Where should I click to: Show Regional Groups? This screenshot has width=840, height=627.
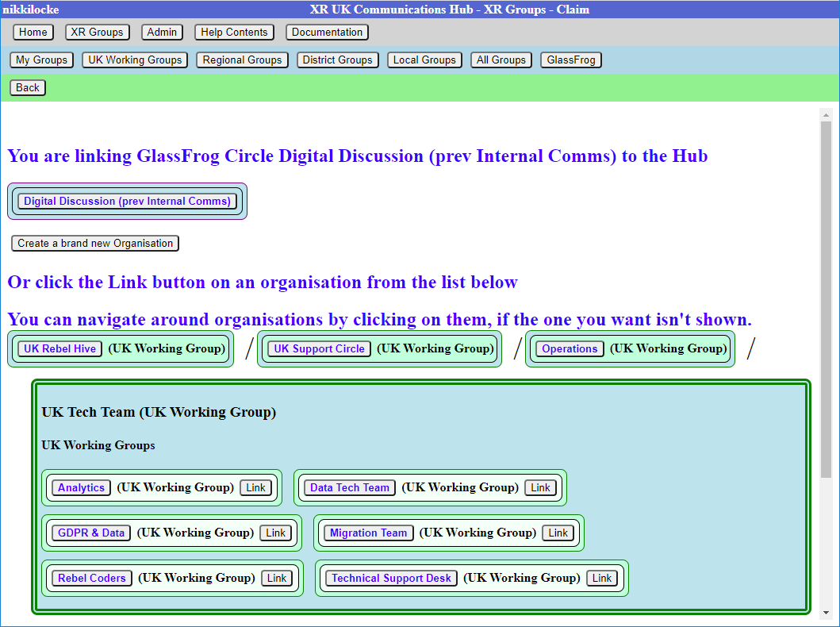pos(242,60)
